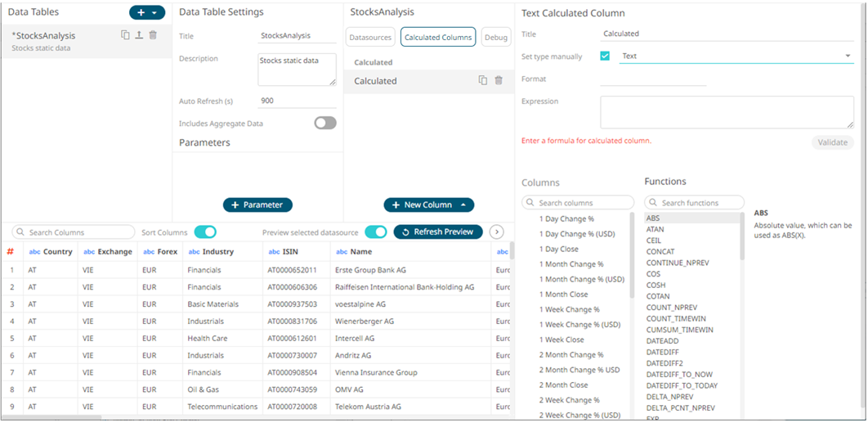Turn off the Sort Columns toggle
This screenshot has height=423, width=868.
pos(204,232)
